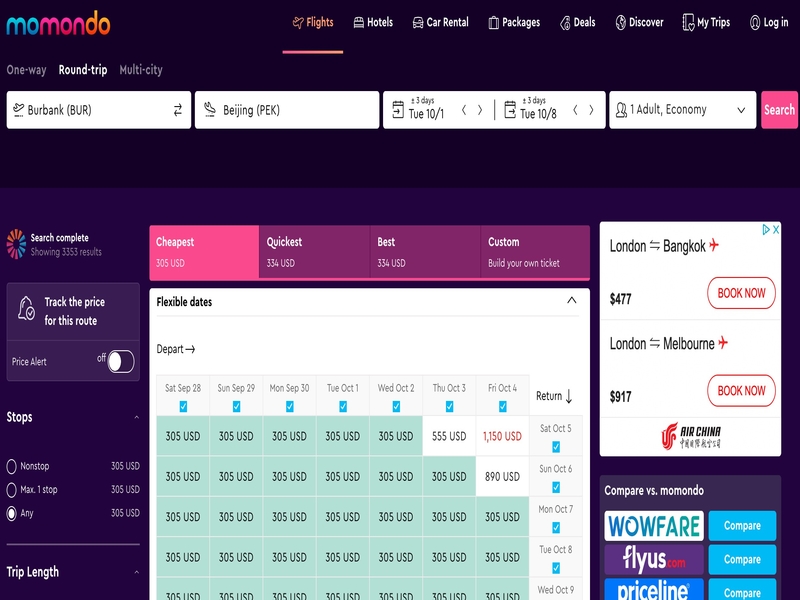Uncheck the Fri Oct 4 departure checkbox
This screenshot has height=600, width=800.
(503, 406)
